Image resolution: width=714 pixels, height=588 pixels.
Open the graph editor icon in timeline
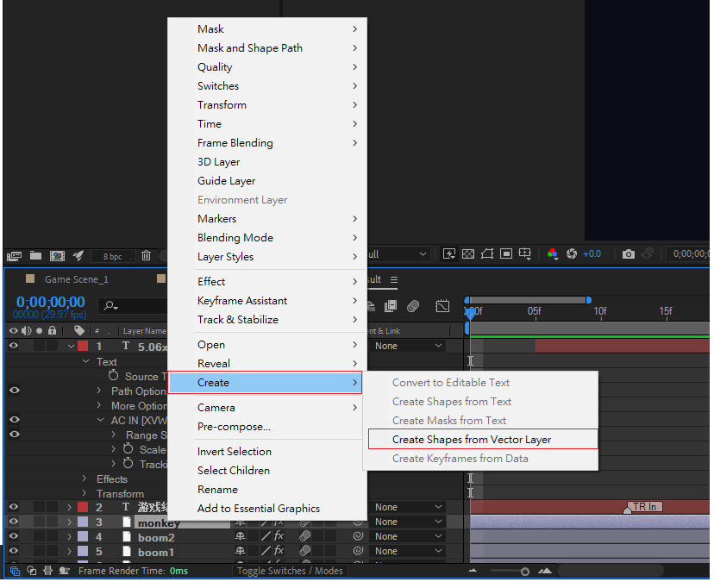click(442, 306)
